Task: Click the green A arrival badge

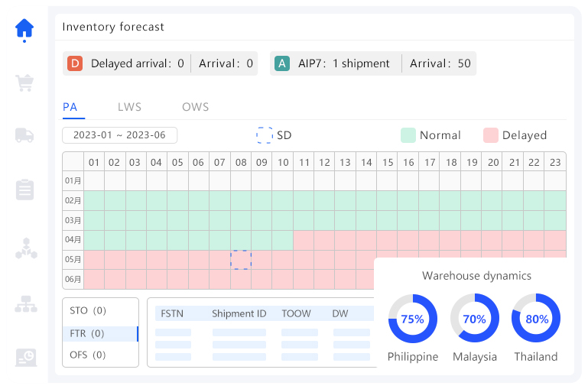Action: [x=282, y=63]
